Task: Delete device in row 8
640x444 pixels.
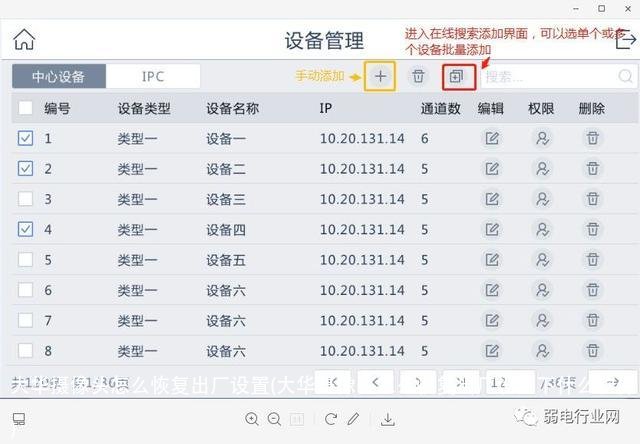Action: pos(593,351)
